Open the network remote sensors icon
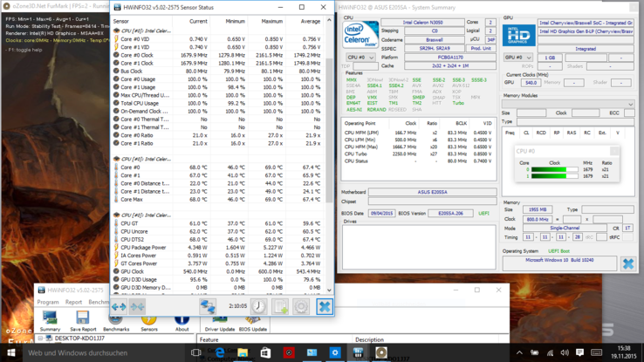 click(x=208, y=306)
